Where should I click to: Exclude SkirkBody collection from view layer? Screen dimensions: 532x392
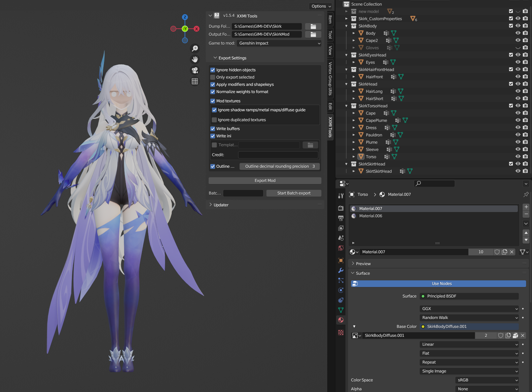(511, 26)
